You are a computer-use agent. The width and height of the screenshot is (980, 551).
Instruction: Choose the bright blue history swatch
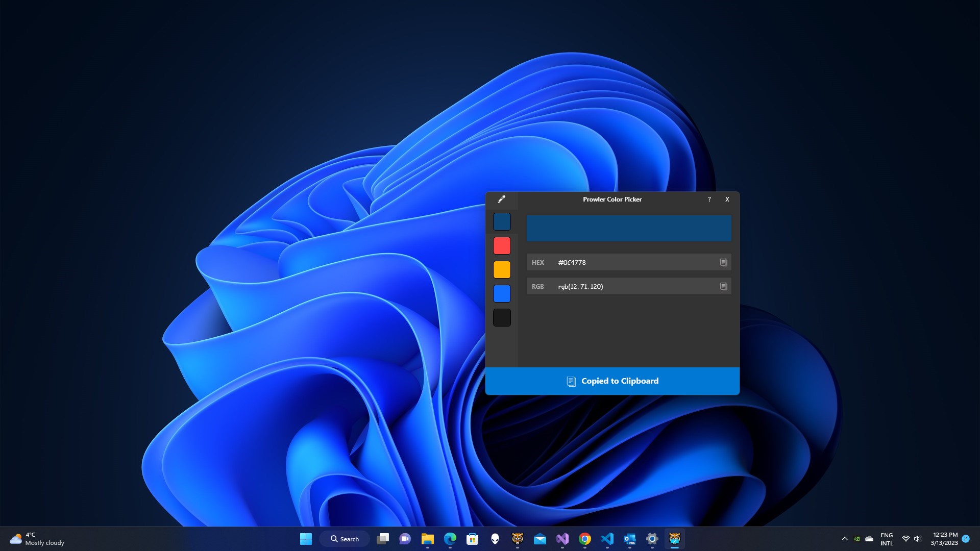[502, 293]
